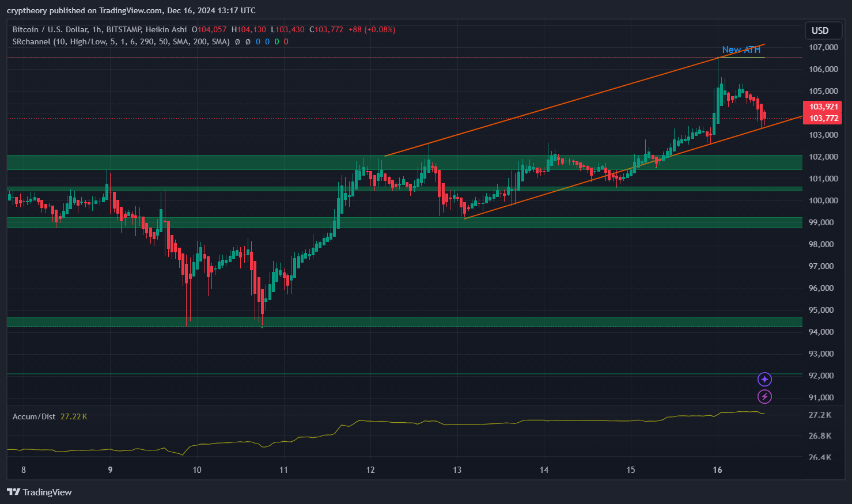Select the 'New ATH' text annotation

point(741,50)
